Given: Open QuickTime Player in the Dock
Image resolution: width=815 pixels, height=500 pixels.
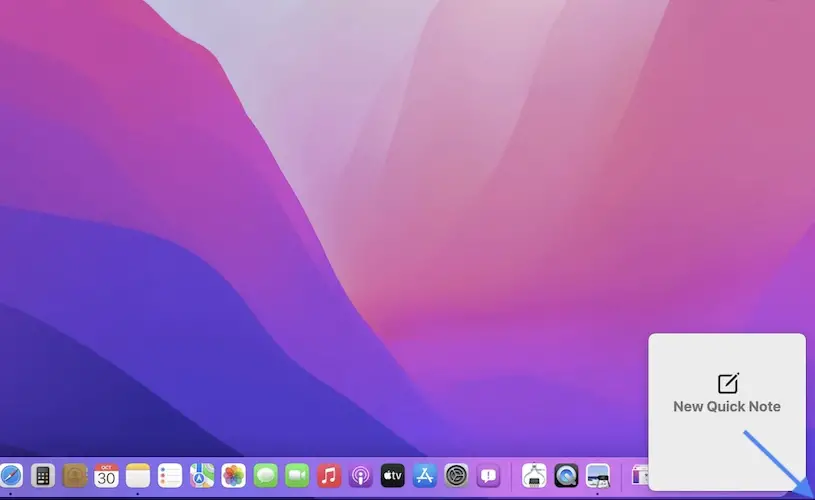Looking at the screenshot, I should point(566,476).
